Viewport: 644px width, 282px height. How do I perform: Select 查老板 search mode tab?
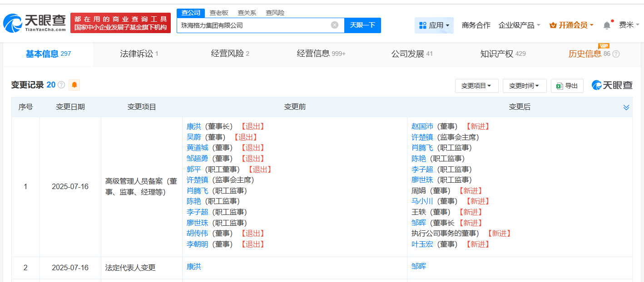click(x=219, y=13)
